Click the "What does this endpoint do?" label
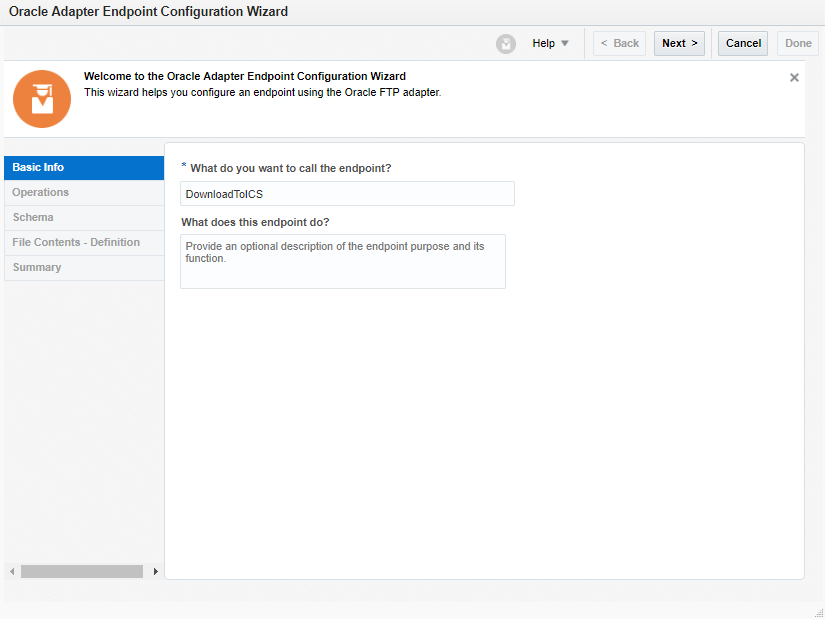The height and width of the screenshot is (619, 825). (255, 222)
